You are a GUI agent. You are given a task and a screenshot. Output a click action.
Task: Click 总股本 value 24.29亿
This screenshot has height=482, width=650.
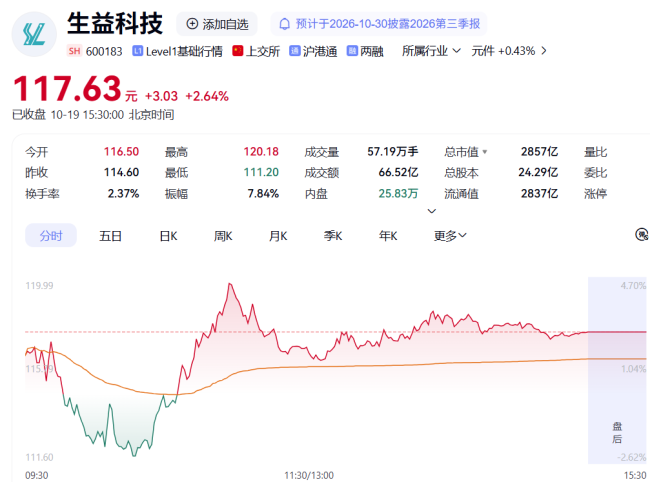pyautogui.click(x=538, y=172)
